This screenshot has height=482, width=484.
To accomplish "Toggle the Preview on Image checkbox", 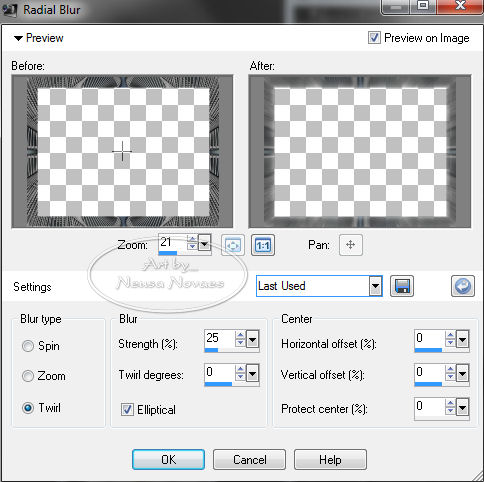I will coord(374,37).
